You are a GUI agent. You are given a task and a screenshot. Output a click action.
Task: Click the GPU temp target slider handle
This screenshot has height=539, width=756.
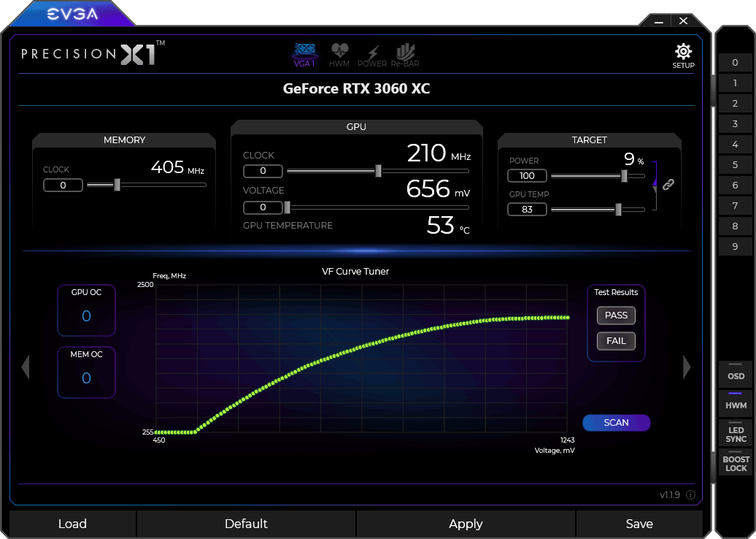point(619,210)
